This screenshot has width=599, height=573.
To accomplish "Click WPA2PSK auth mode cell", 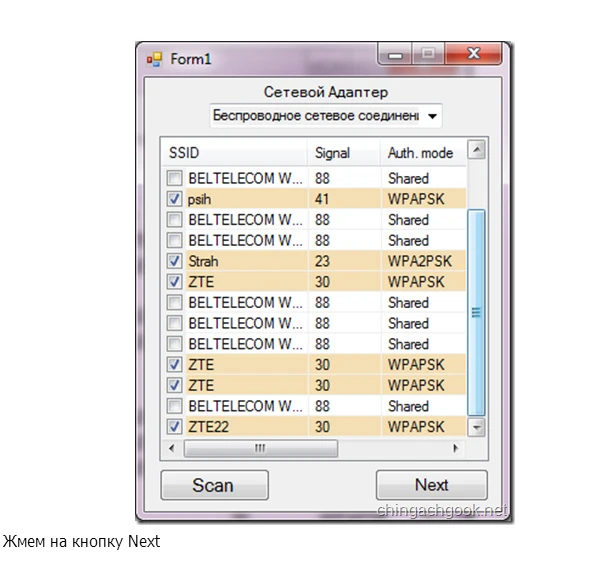I will [x=420, y=261].
